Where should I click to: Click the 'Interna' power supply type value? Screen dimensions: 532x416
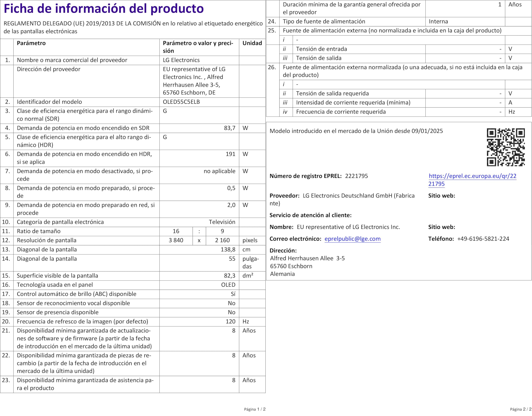coord(438,21)
